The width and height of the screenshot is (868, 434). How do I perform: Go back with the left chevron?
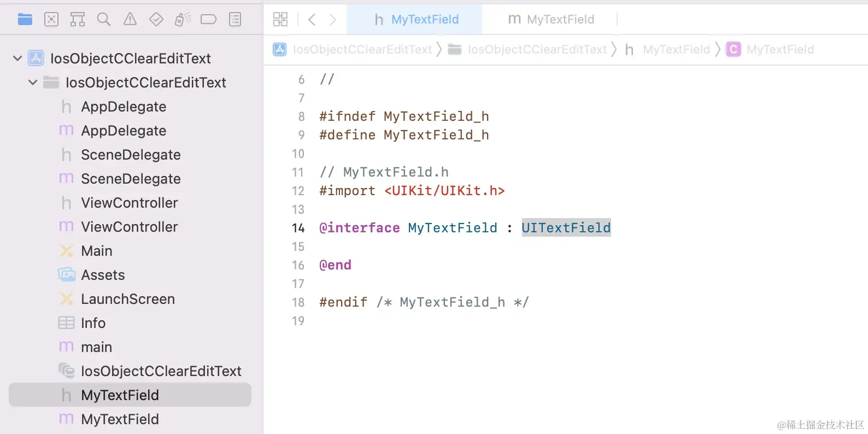coord(312,20)
